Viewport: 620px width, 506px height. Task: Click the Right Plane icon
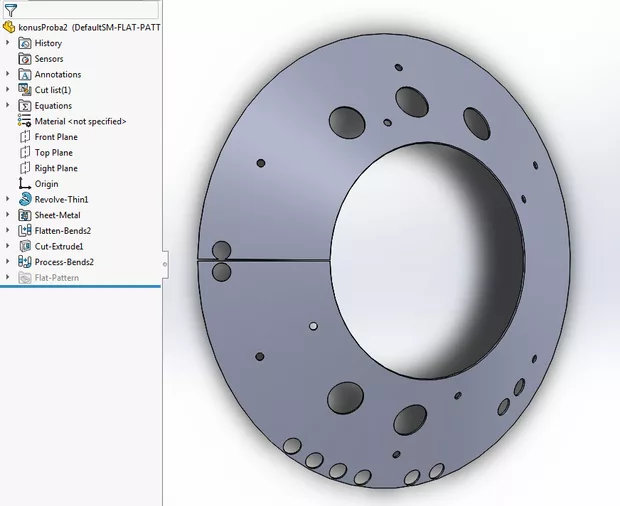[x=26, y=168]
